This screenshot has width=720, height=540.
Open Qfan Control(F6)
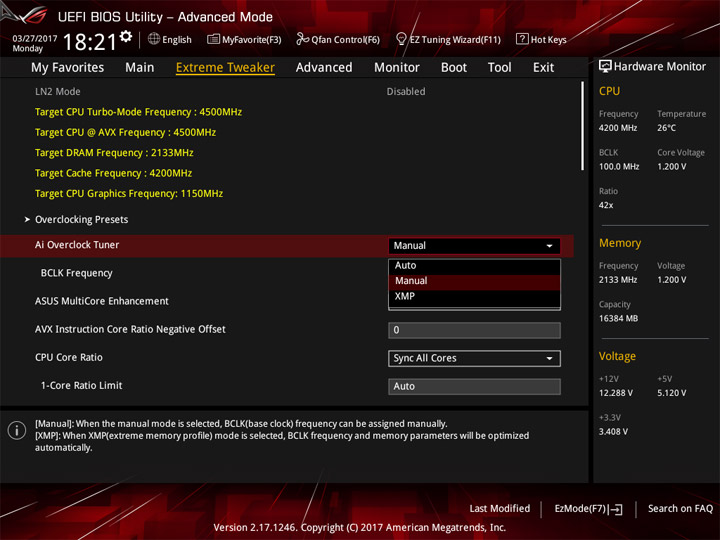345,40
